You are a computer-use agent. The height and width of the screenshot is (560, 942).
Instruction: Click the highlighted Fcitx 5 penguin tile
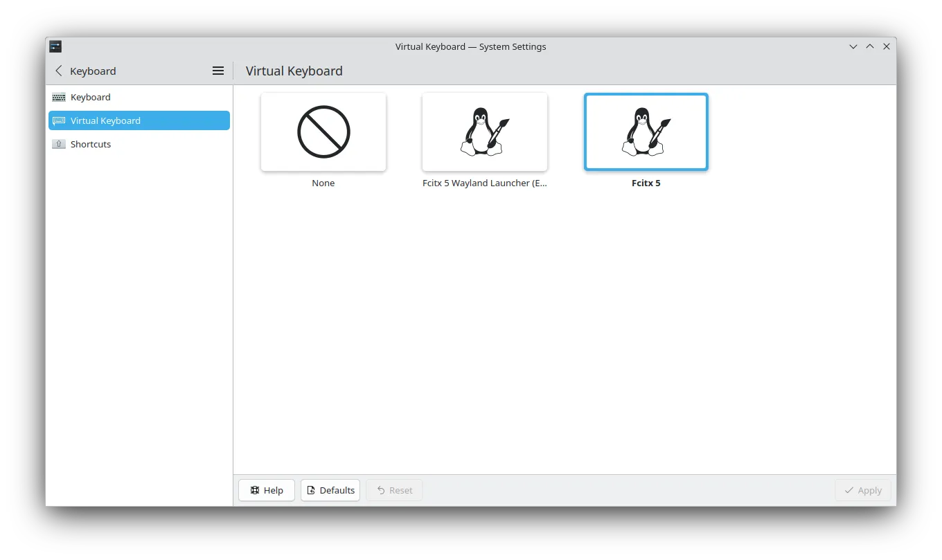click(646, 132)
